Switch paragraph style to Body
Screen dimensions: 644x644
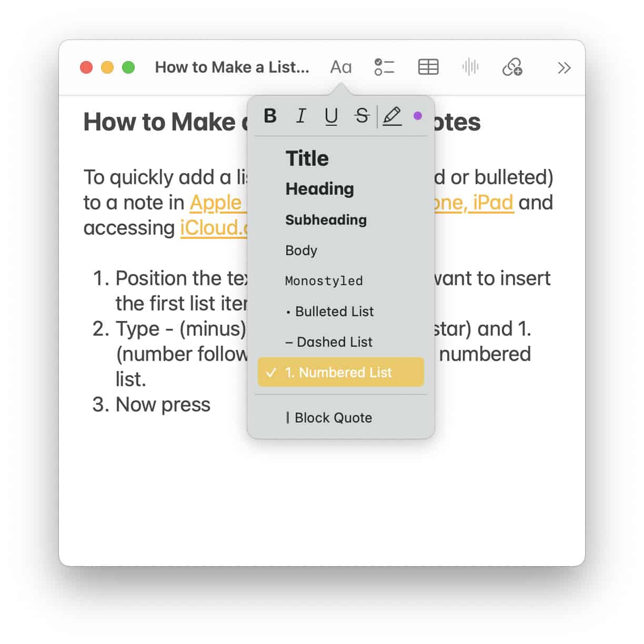click(x=301, y=250)
